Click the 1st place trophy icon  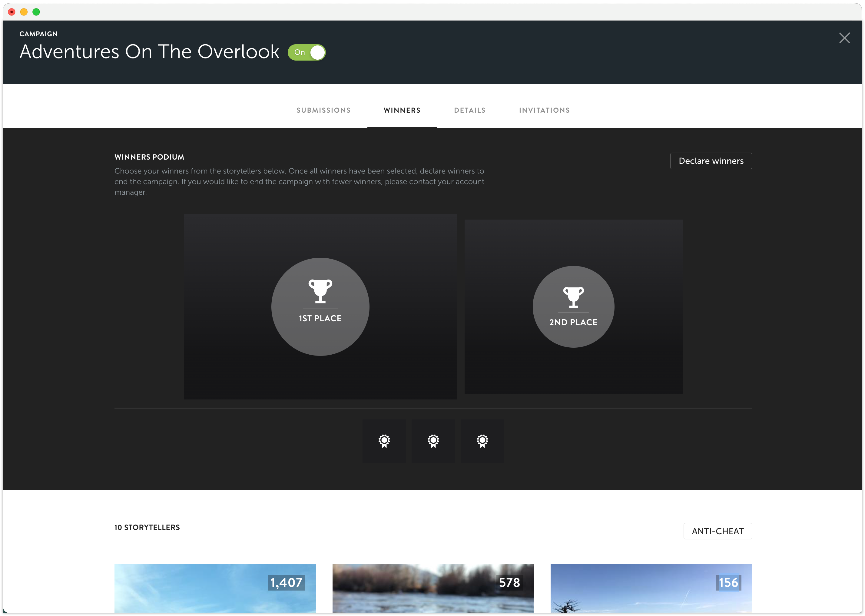(x=320, y=291)
